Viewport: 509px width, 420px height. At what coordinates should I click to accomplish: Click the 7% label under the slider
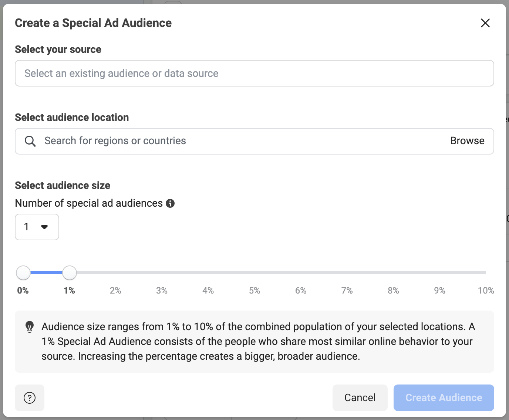[x=347, y=291]
